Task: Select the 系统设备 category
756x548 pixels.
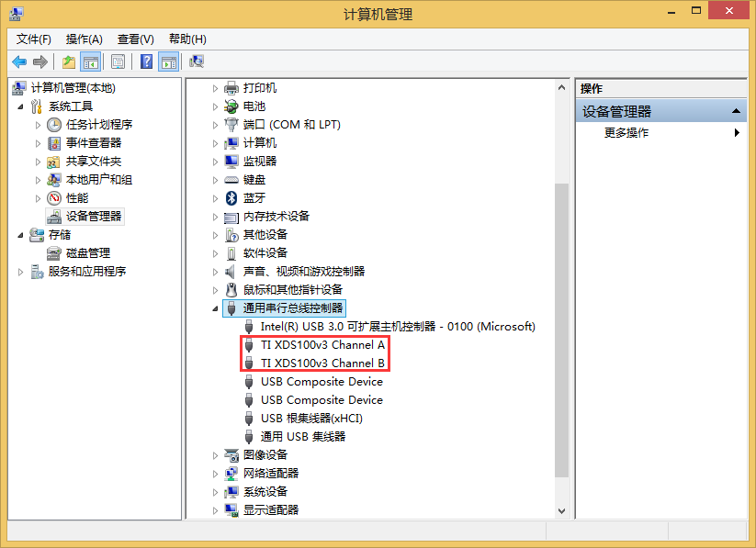Action: (265, 492)
